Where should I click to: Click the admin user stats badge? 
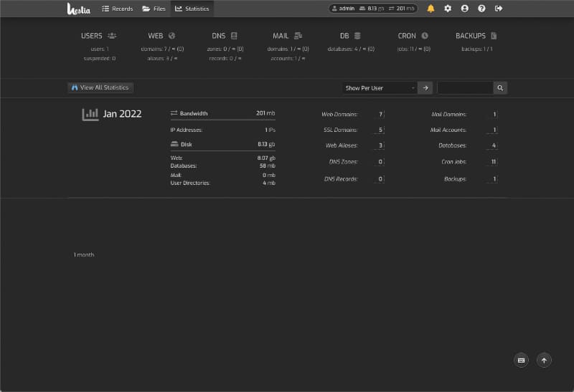pos(373,9)
